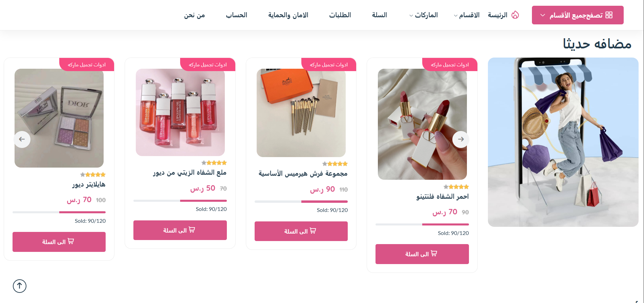
Task: Expand the تصفح جميع الأقسام dropdown
Action: tap(578, 15)
